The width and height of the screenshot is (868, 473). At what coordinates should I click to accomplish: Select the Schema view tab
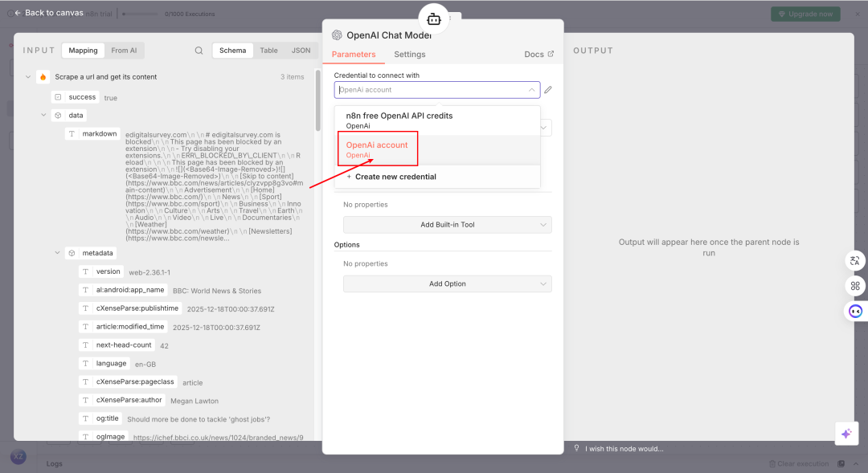pyautogui.click(x=232, y=51)
